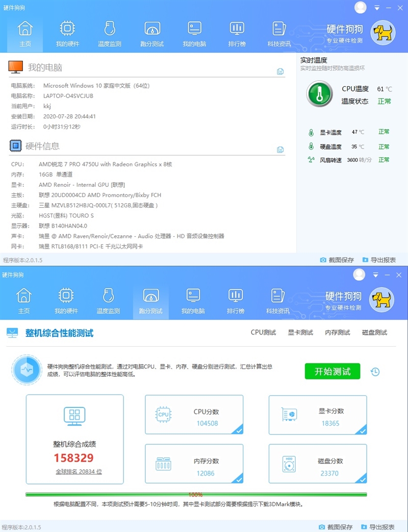Open 我的电脑 in the bottom window
Viewport: 408px width, 532px height.
193,300
